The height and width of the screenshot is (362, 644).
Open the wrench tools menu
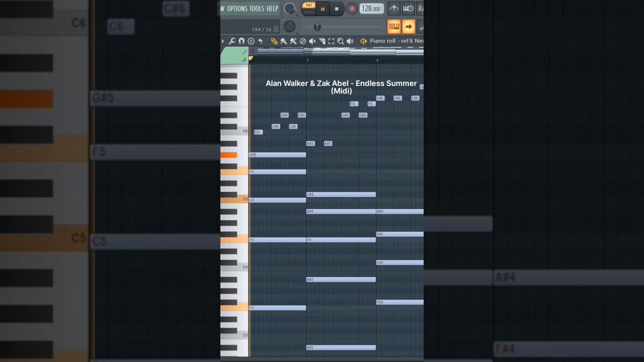tap(232, 41)
